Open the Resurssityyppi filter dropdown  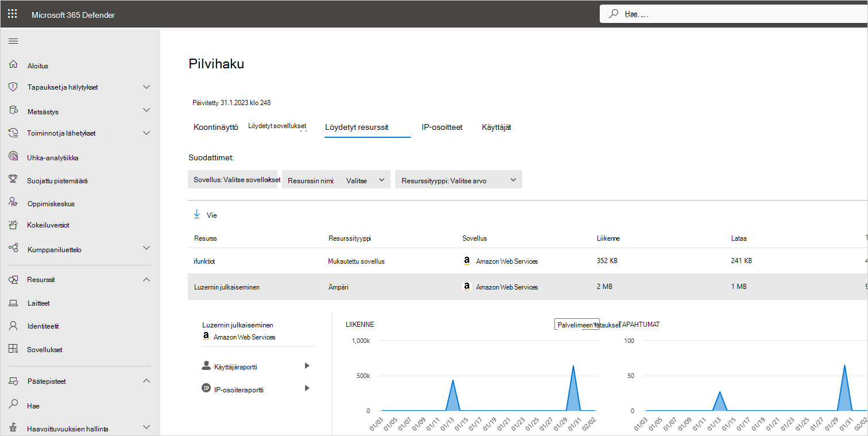pos(458,179)
